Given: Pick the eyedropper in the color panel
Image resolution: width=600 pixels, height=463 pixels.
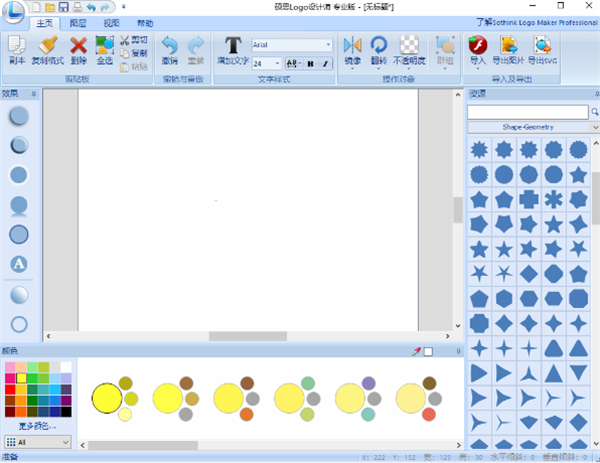Looking at the screenshot, I should pyautogui.click(x=417, y=351).
